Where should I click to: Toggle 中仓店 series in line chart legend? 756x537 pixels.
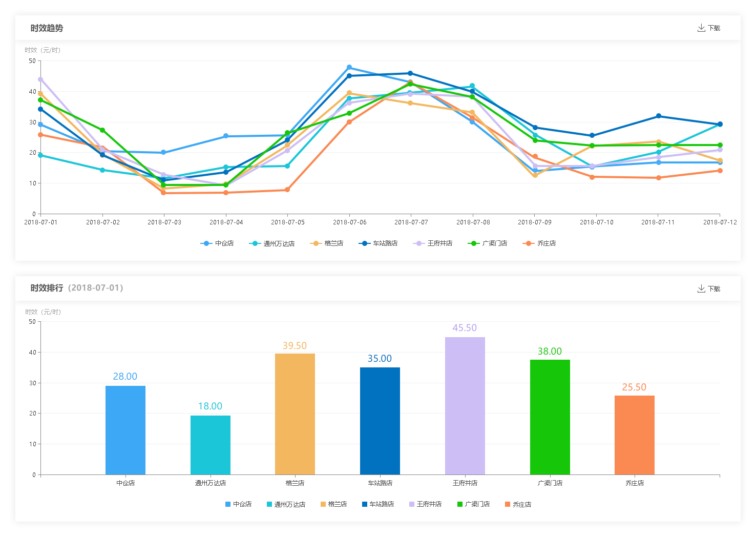[217, 243]
